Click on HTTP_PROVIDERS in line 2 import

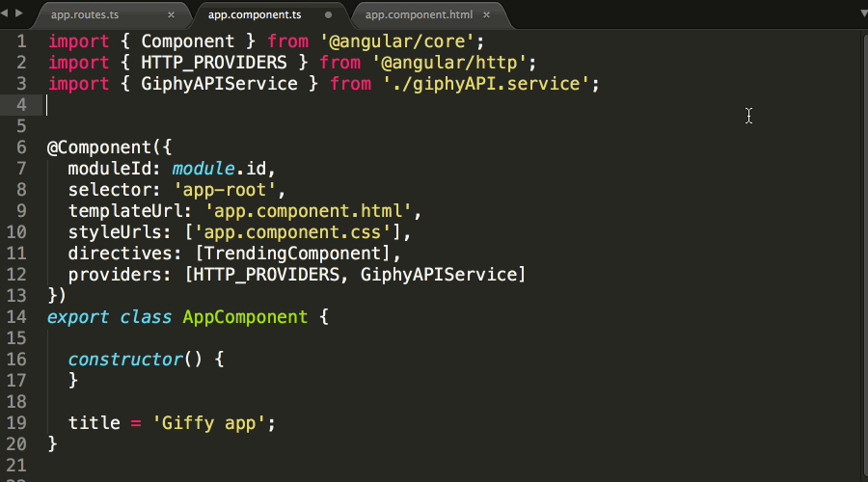(x=214, y=63)
